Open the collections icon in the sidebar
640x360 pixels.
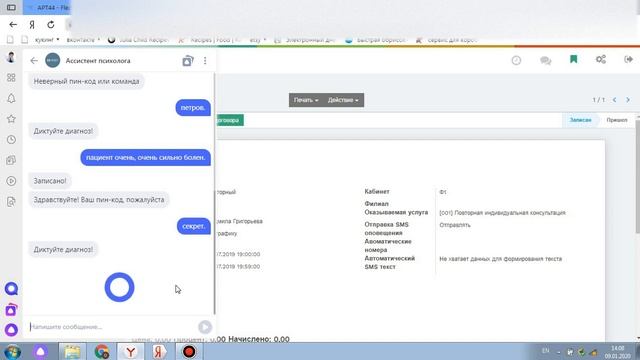[x=11, y=160]
